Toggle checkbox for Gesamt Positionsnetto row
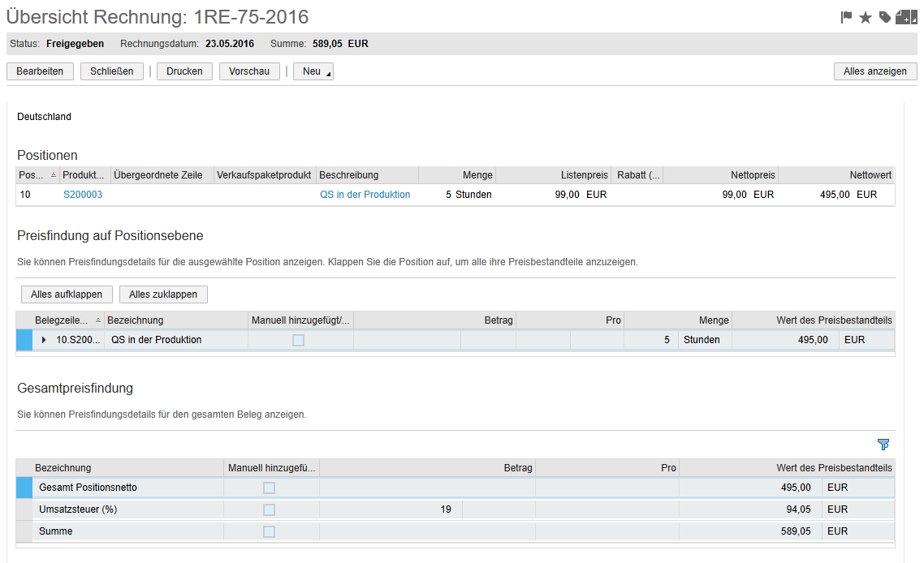 point(269,488)
